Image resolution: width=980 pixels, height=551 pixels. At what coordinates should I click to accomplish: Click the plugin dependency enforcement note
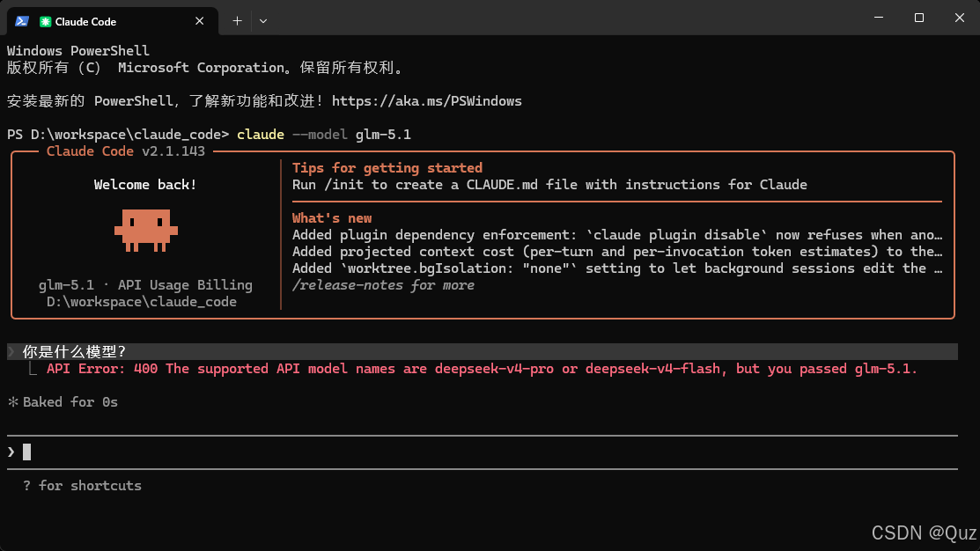(617, 235)
